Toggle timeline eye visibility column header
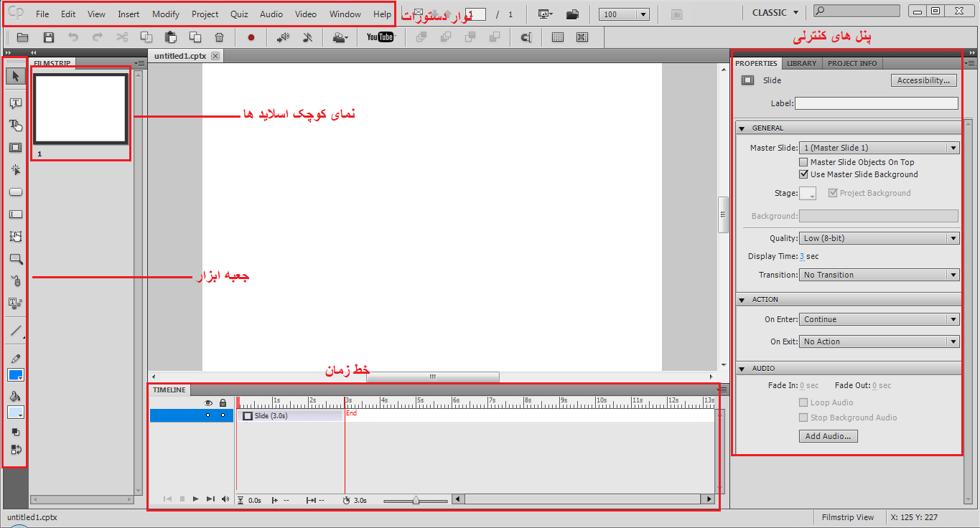This screenshot has height=528, width=980. click(208, 403)
